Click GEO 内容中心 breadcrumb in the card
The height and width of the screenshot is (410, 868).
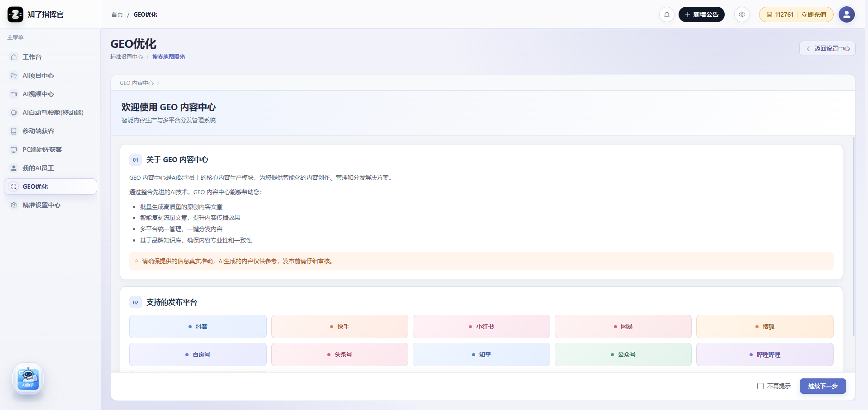point(137,83)
